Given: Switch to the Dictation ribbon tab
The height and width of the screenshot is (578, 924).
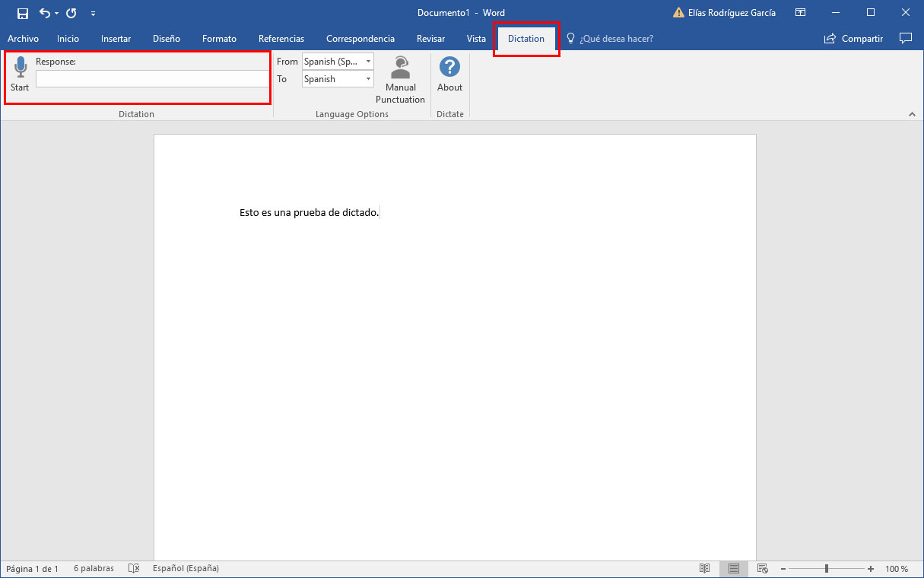Looking at the screenshot, I should (x=526, y=38).
